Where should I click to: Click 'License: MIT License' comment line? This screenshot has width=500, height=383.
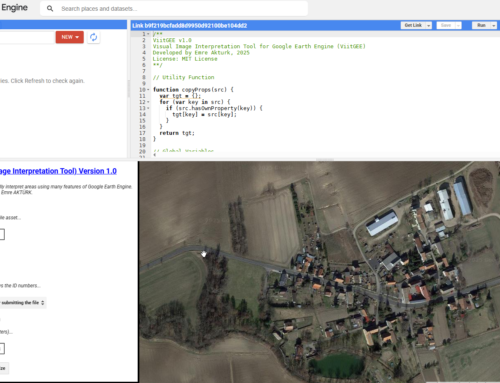coord(185,59)
